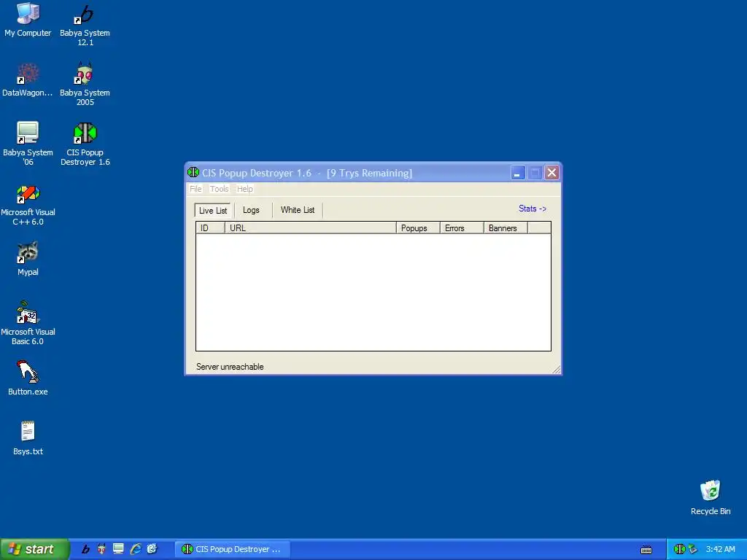Close the Popup Destroyer window
This screenshot has height=560, width=747.
click(551, 172)
